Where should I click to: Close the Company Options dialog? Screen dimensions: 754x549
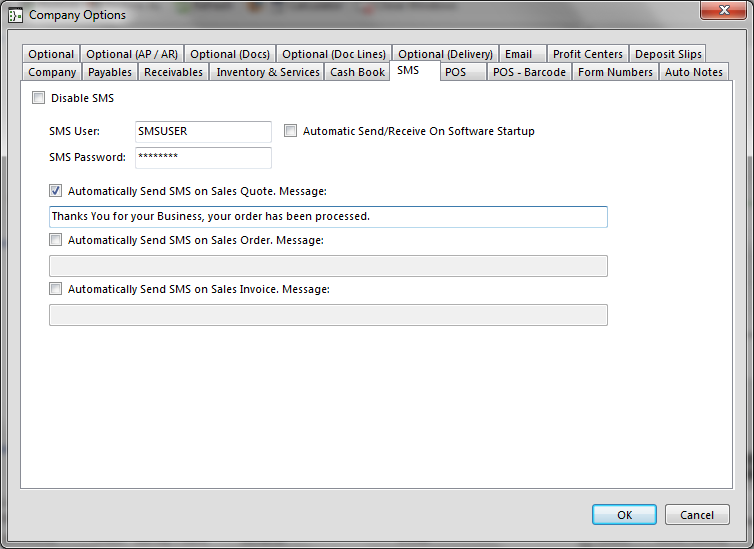(x=727, y=12)
